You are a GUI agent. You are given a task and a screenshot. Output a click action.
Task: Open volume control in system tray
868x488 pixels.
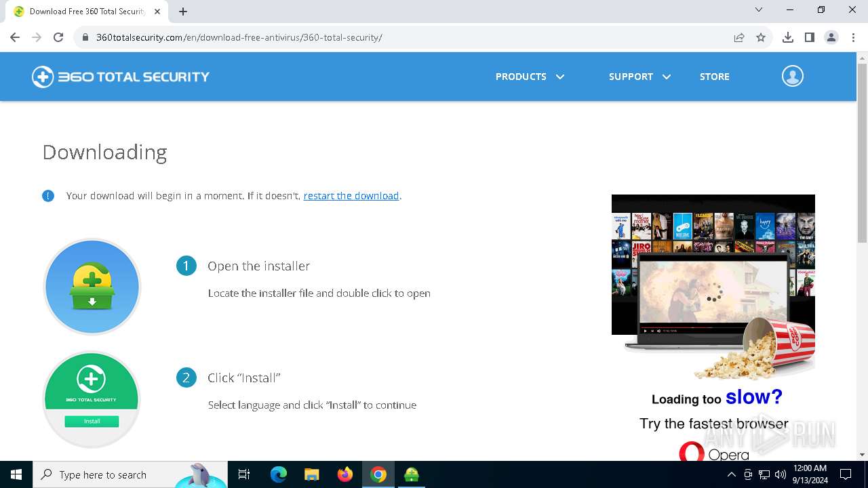781,474
